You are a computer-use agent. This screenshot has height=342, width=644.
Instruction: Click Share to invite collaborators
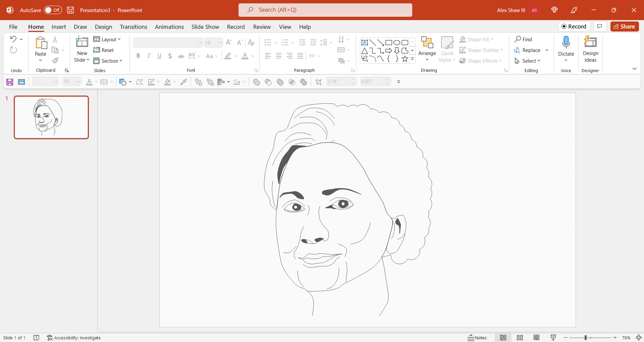[x=624, y=26]
